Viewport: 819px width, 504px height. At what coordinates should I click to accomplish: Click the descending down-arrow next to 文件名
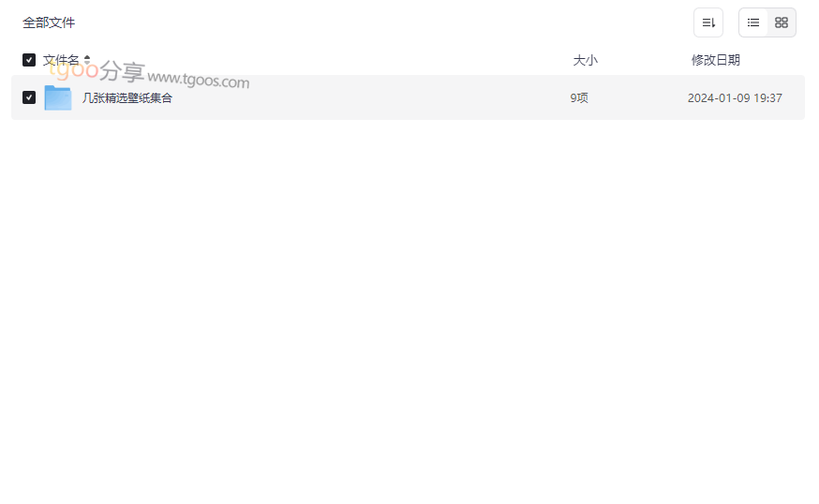tap(87, 63)
